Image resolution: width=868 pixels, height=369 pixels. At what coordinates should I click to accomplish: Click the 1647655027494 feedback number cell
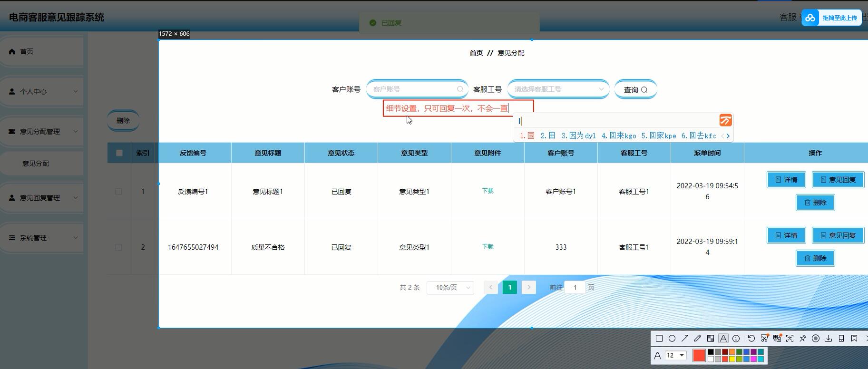[x=193, y=247]
